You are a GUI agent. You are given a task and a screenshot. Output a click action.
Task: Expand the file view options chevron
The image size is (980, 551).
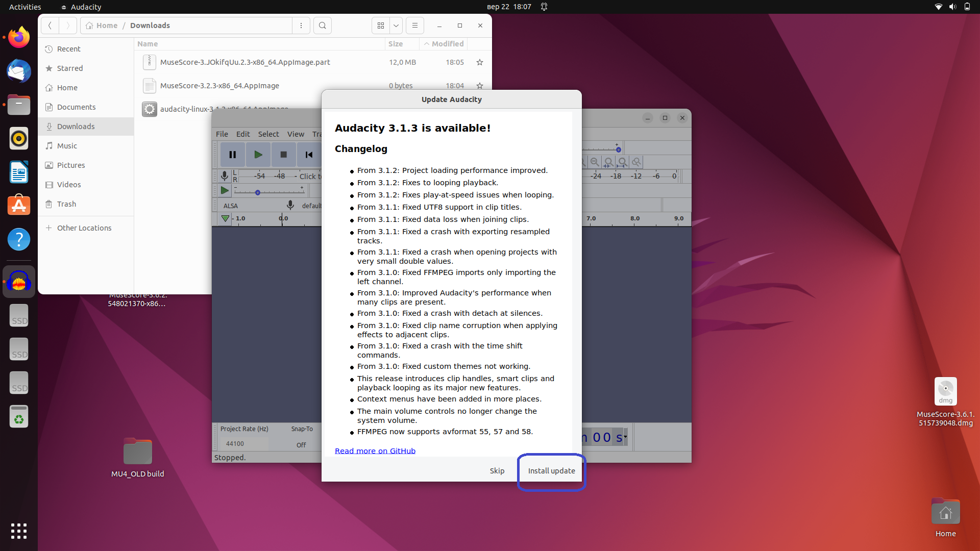[396, 26]
